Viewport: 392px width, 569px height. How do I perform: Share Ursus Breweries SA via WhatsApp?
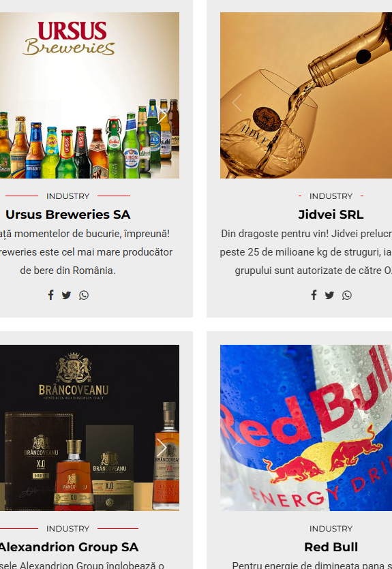click(84, 295)
